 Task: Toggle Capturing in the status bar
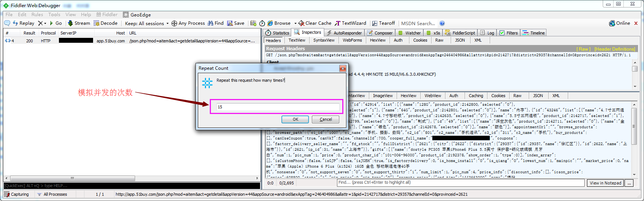[17, 194]
